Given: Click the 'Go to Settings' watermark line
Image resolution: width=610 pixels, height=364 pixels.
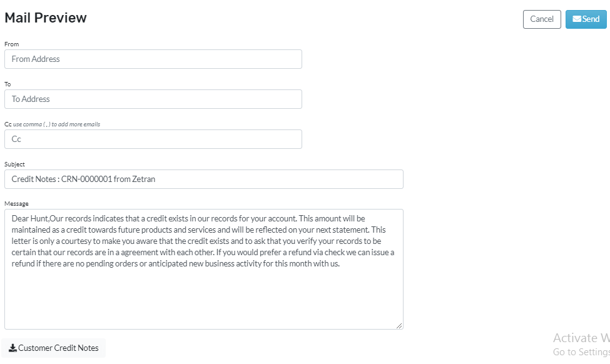Looking at the screenshot, I should tap(581, 352).
